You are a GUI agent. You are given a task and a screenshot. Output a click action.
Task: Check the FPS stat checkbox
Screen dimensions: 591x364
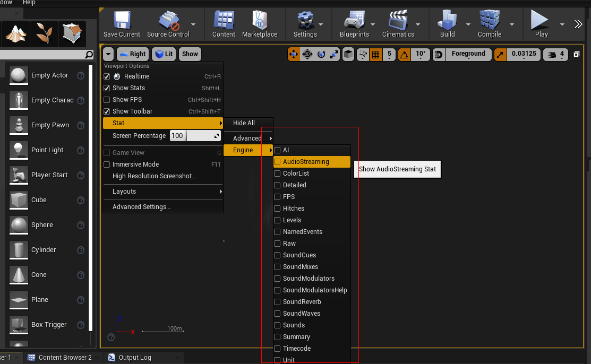click(x=277, y=197)
